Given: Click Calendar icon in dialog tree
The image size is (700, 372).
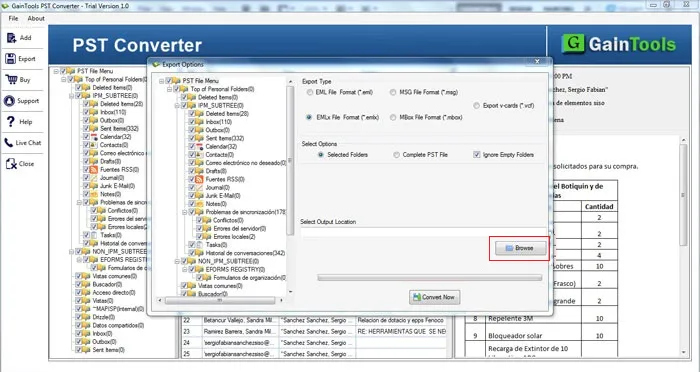Looking at the screenshot, I should [x=200, y=146].
